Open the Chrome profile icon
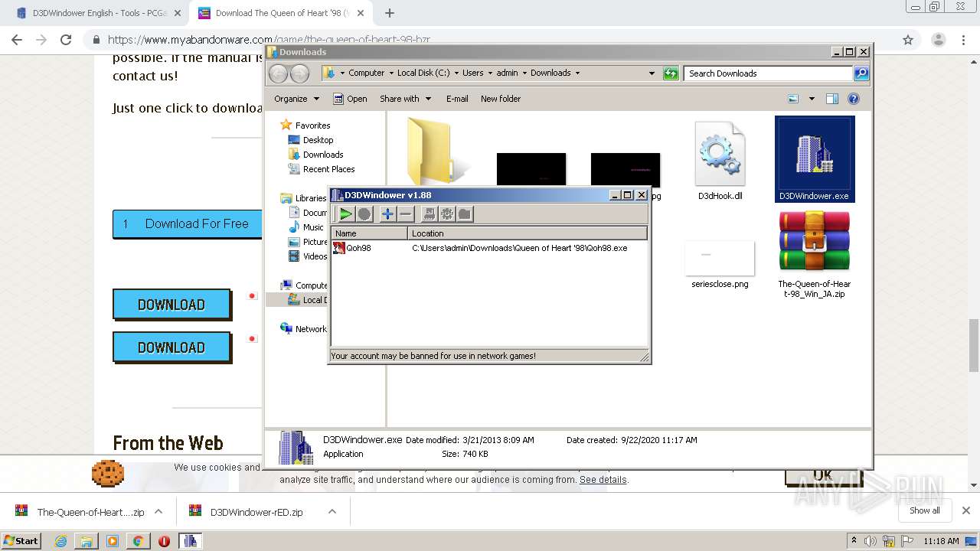Screen dimensions: 980x551 (938, 40)
